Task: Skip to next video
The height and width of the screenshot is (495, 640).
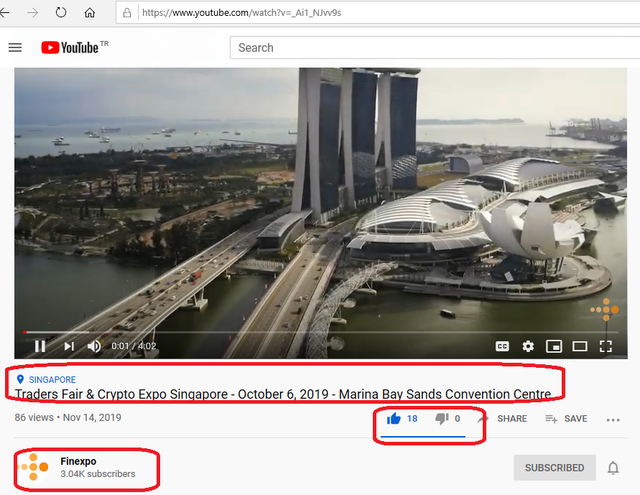Action: click(x=69, y=346)
